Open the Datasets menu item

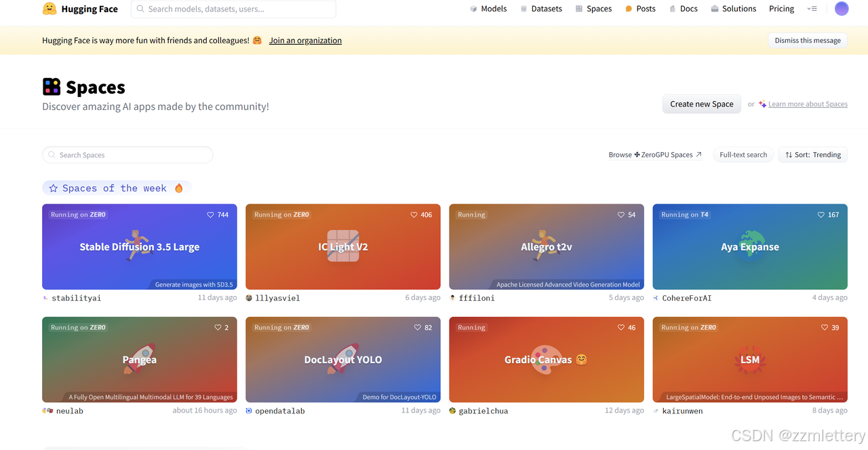click(541, 9)
